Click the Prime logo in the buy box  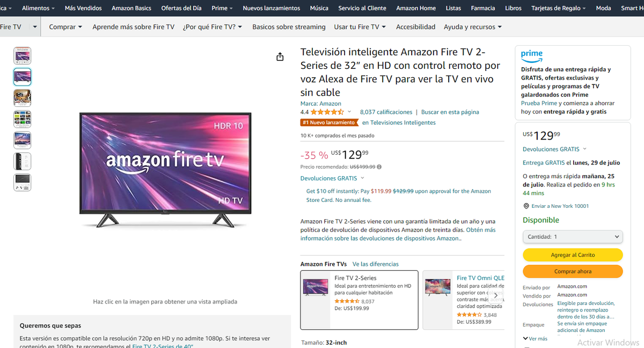click(531, 55)
